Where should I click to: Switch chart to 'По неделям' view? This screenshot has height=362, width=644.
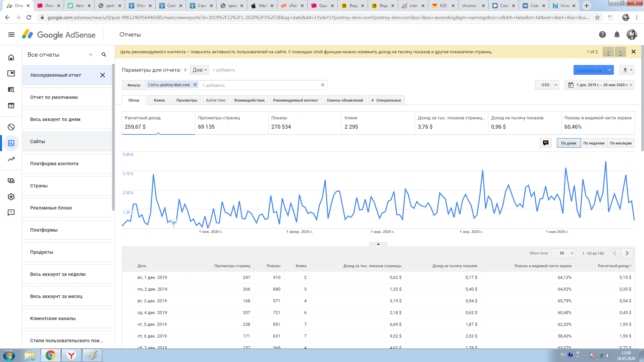[x=594, y=143]
